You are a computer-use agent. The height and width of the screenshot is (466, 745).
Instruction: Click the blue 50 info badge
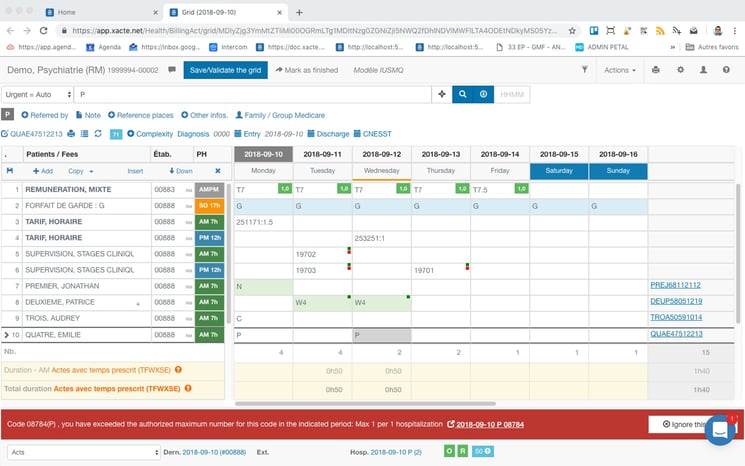click(483, 451)
